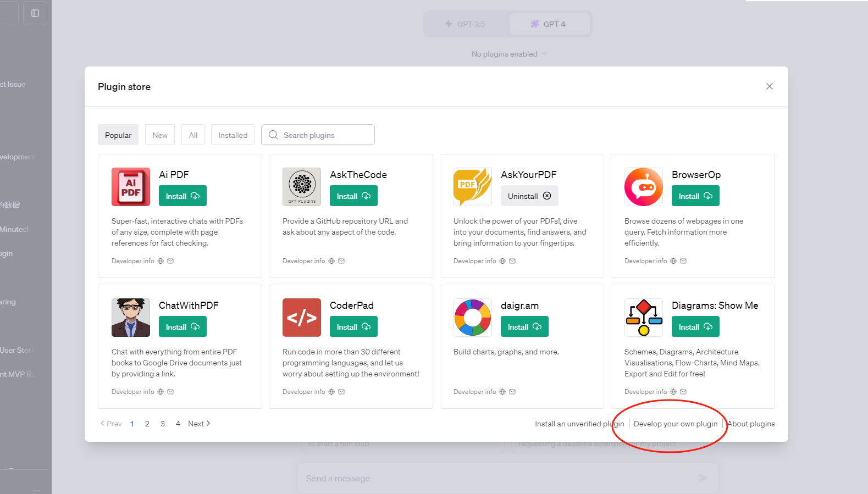Go to the Prev page of plugins
This screenshot has width=868, height=494.
[111, 424]
